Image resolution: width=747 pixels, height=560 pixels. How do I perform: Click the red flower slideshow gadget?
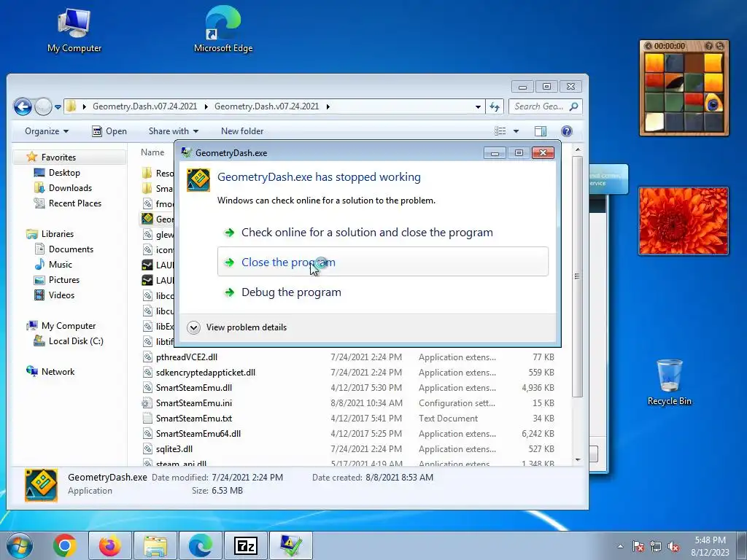683,221
